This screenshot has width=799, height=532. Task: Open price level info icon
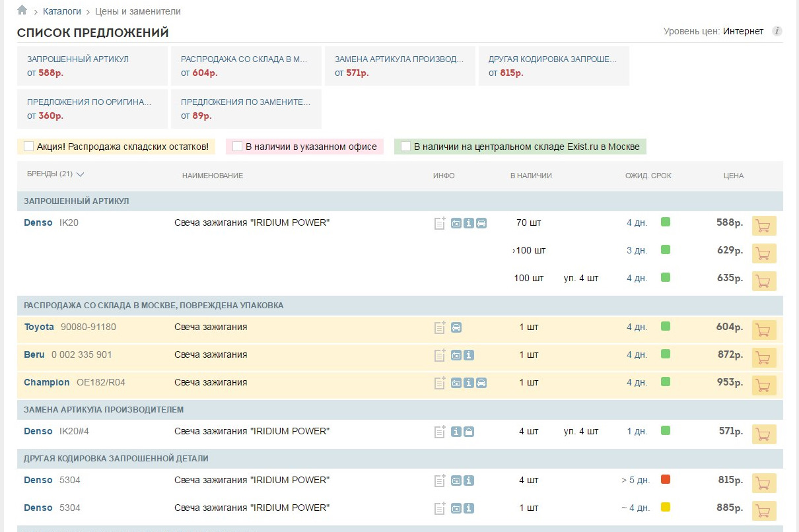click(777, 31)
